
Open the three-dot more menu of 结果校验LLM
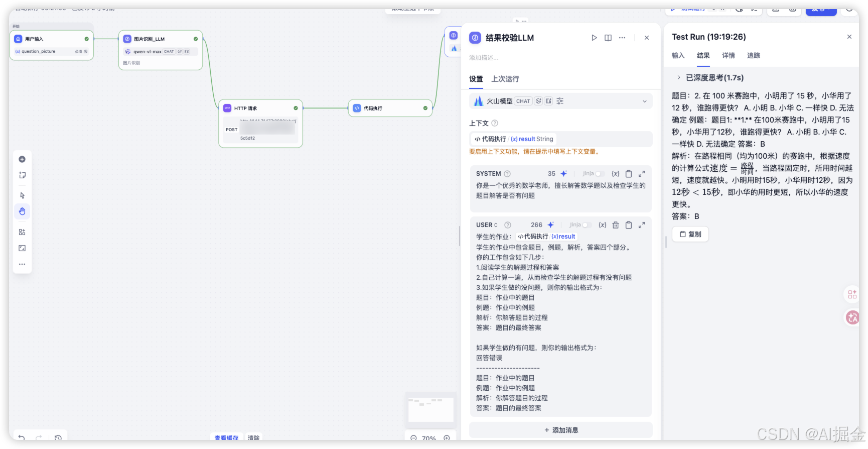click(x=622, y=38)
